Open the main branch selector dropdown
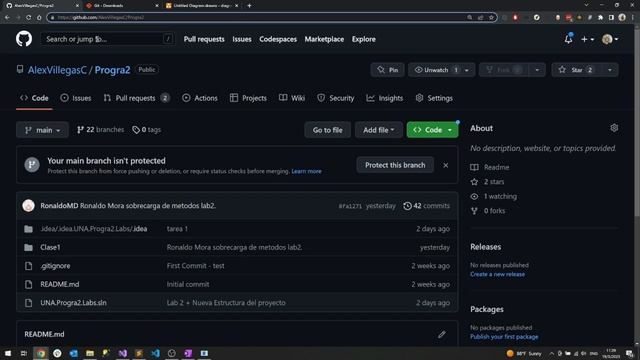Screen dimensions: 640x360 click(x=42, y=130)
